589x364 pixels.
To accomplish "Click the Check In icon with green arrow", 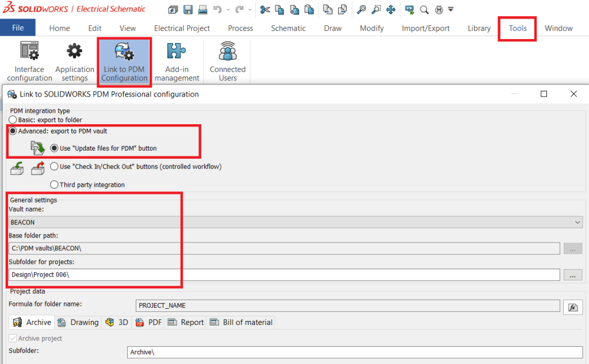I will (17, 168).
